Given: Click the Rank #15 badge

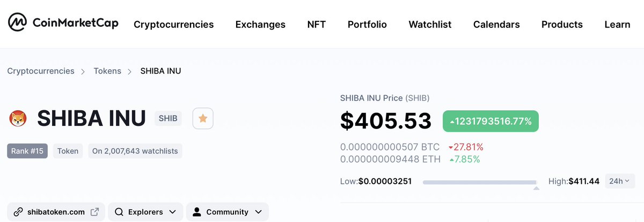Looking at the screenshot, I should [x=27, y=151].
